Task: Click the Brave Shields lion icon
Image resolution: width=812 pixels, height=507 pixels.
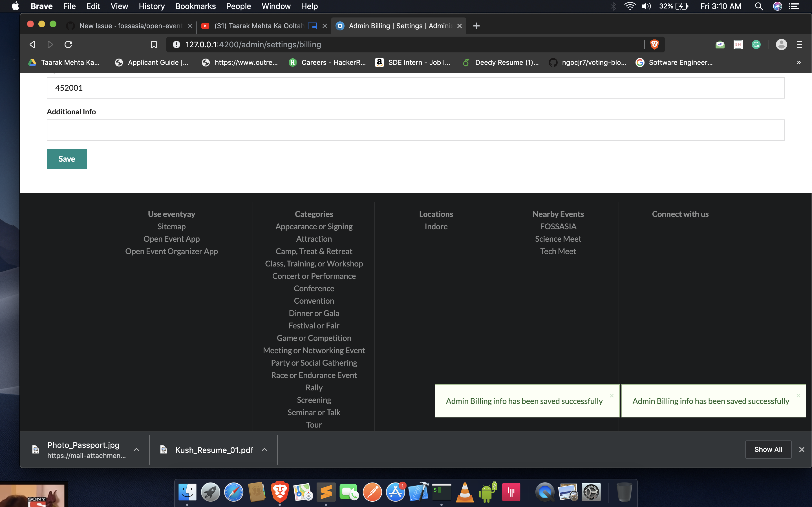Action: coord(654,44)
